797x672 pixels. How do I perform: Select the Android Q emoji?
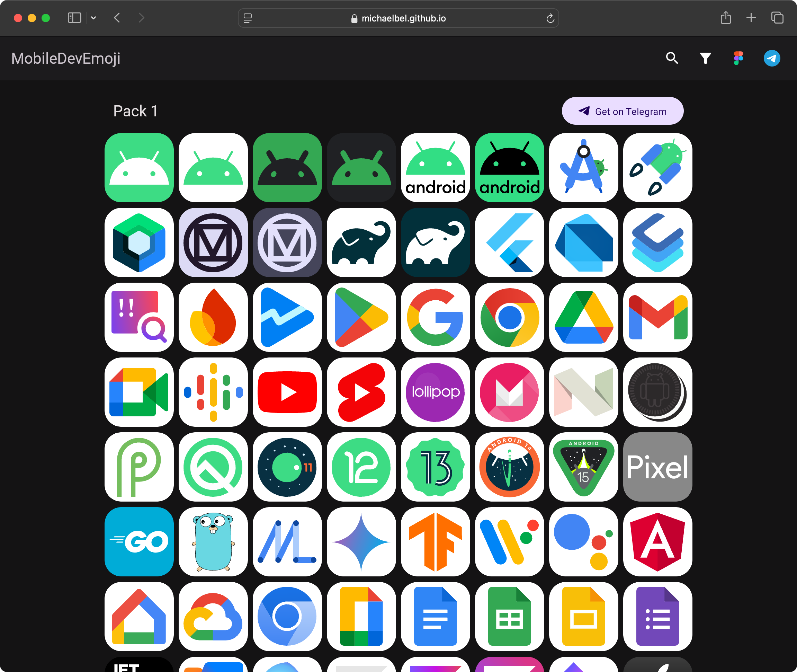(x=213, y=467)
